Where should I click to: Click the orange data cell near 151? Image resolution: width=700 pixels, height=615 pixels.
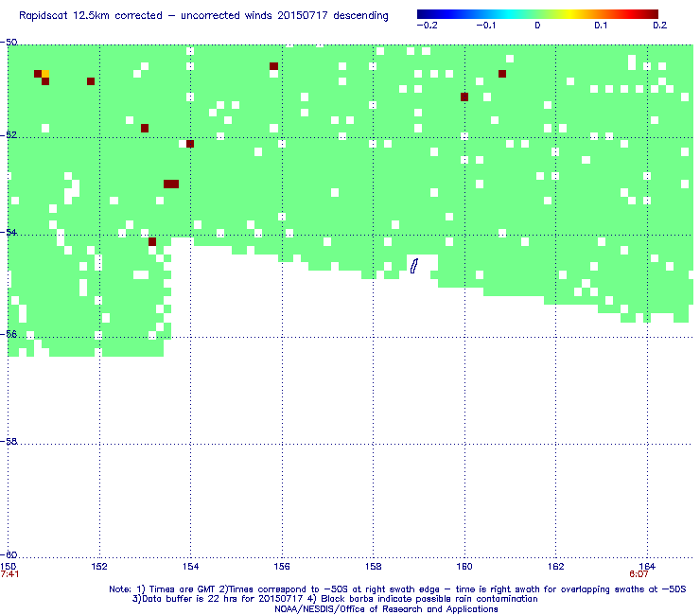click(45, 74)
